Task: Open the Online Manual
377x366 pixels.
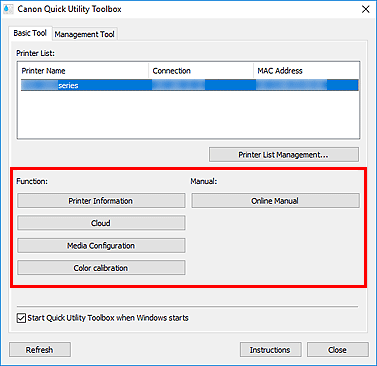Action: tap(275, 201)
